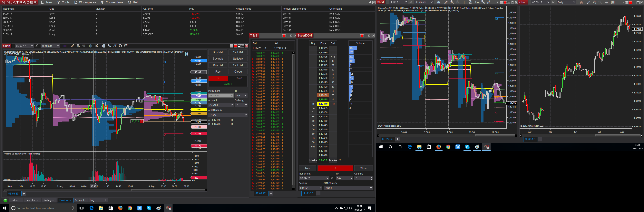Zoom in on the 60 Minute chart
The width and height of the screenshot is (644, 212).
click(452, 2)
